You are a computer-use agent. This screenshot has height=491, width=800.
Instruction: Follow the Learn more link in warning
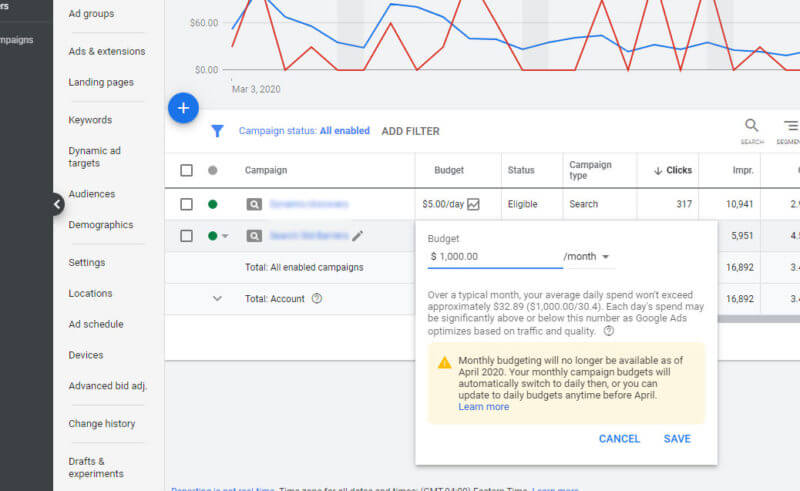[x=483, y=407]
